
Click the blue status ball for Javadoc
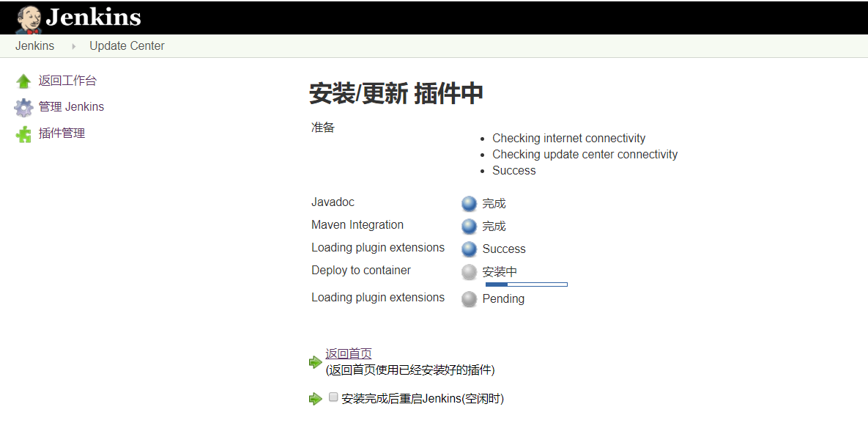coord(469,204)
